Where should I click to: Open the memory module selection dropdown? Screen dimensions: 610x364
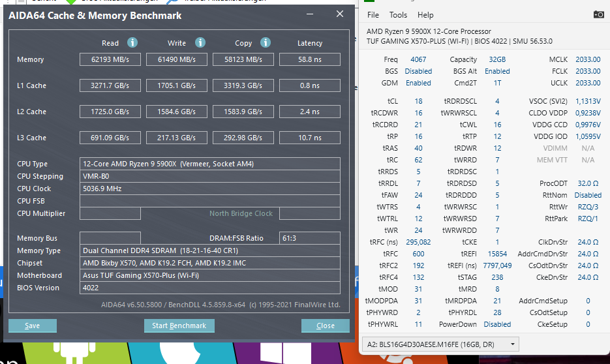(x=440, y=344)
